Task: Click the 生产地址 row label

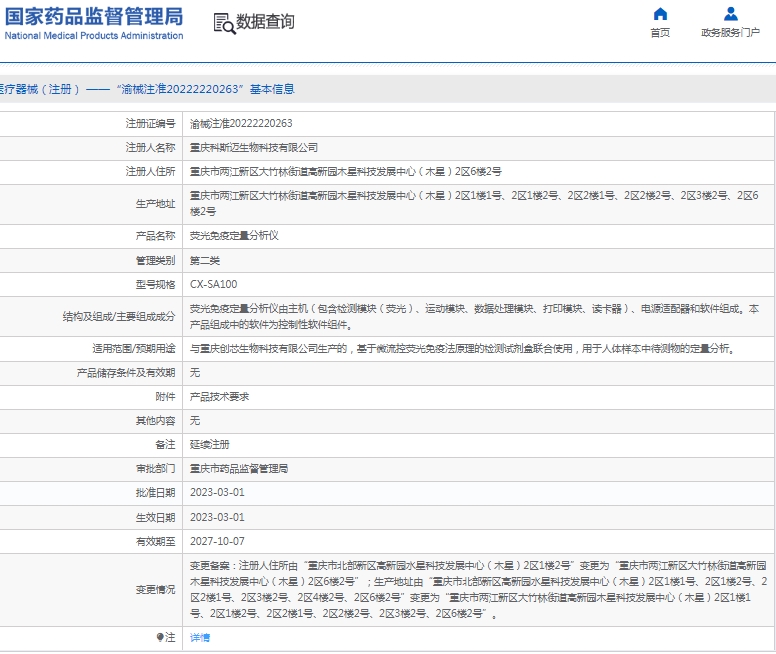Action: [x=155, y=203]
